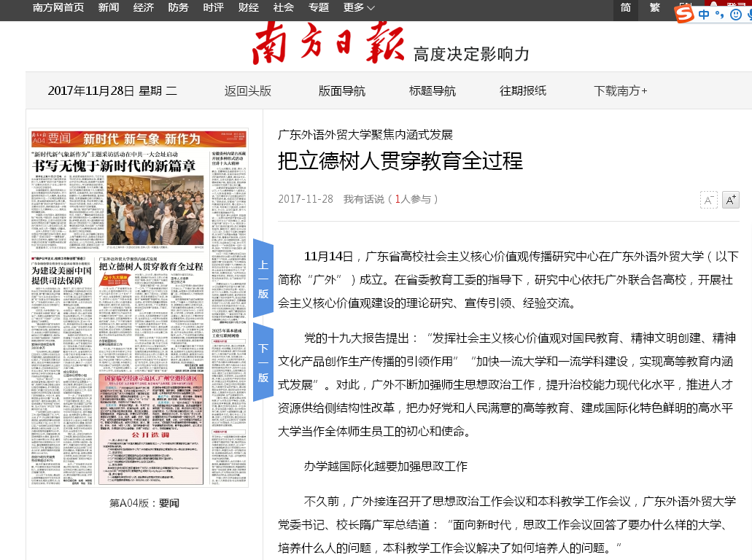Expand the 更多 dropdown menu
Screen dimensions: 752x560
359,8
